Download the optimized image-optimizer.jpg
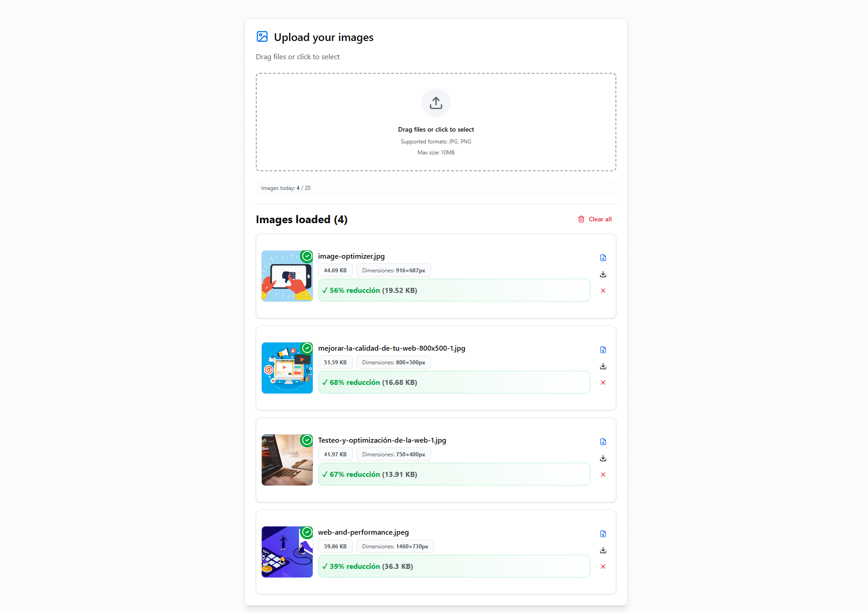This screenshot has width=868, height=613. coord(603,274)
